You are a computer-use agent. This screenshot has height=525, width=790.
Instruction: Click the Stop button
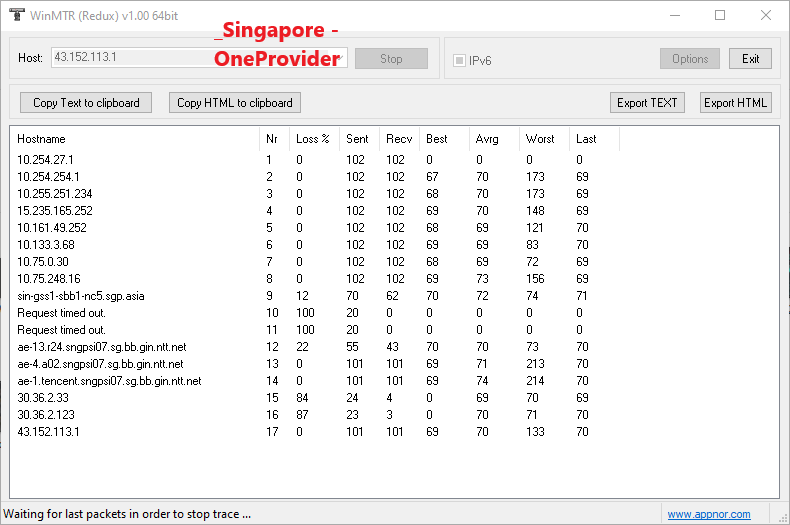tap(391, 59)
